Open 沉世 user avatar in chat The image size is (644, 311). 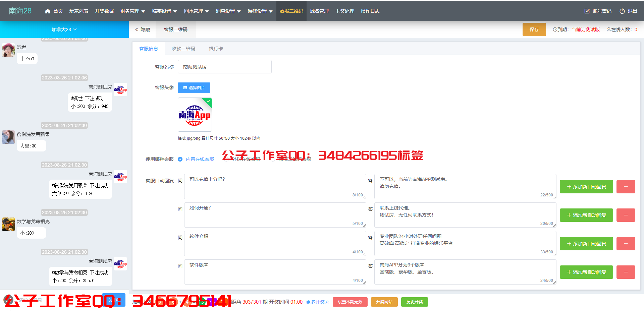click(x=8, y=50)
